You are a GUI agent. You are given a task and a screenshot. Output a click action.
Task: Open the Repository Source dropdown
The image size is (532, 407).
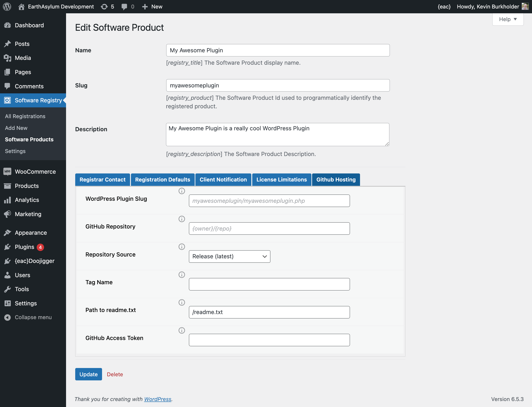(229, 256)
